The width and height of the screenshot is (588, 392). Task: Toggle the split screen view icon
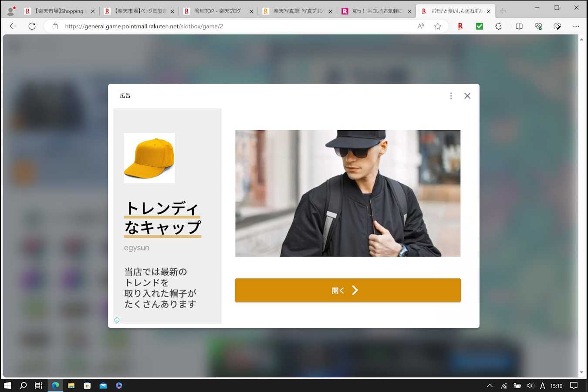(x=519, y=26)
